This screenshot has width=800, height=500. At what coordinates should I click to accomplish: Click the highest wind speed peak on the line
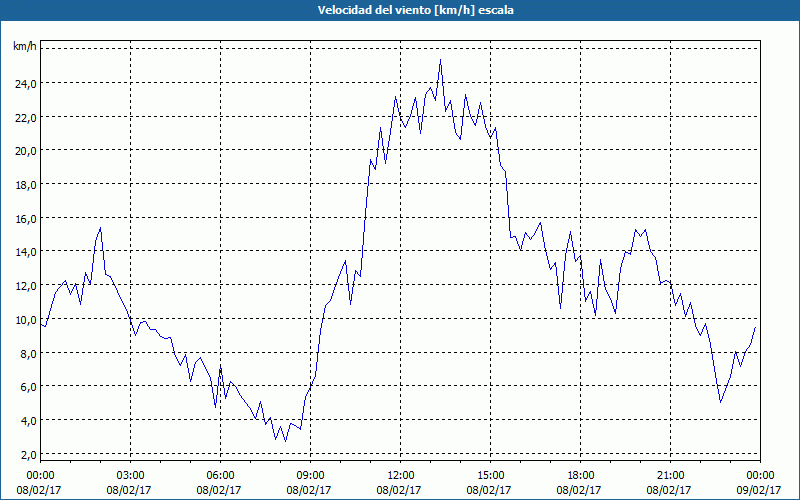pyautogui.click(x=440, y=60)
